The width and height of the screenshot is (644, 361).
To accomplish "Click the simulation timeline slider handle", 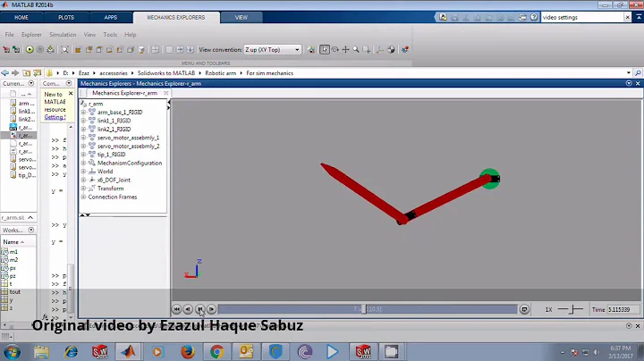I will pyautogui.click(x=363, y=309).
